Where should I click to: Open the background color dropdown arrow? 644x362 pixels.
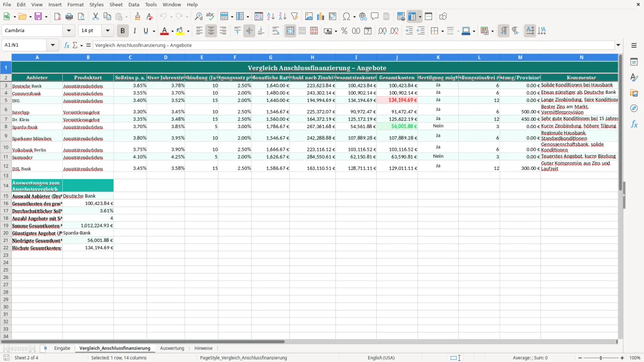188,31
